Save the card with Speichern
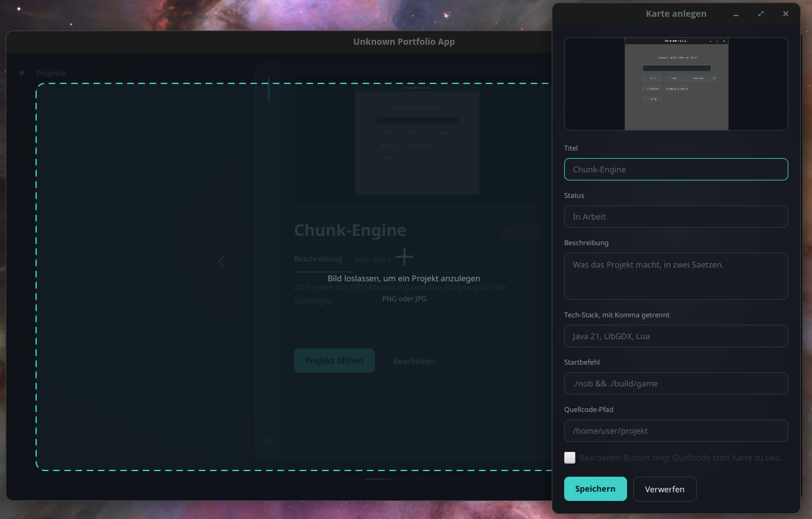The image size is (812, 519). pyautogui.click(x=595, y=489)
